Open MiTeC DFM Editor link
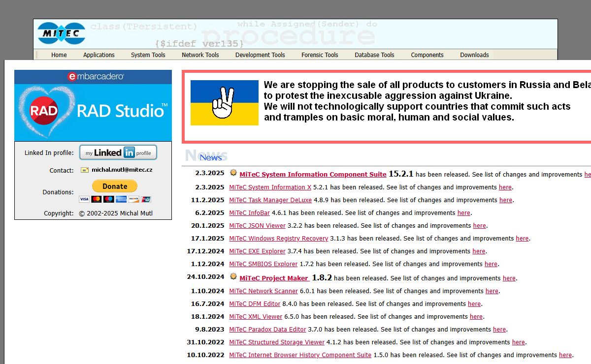Viewport: 591px width, 364px height. (255, 304)
